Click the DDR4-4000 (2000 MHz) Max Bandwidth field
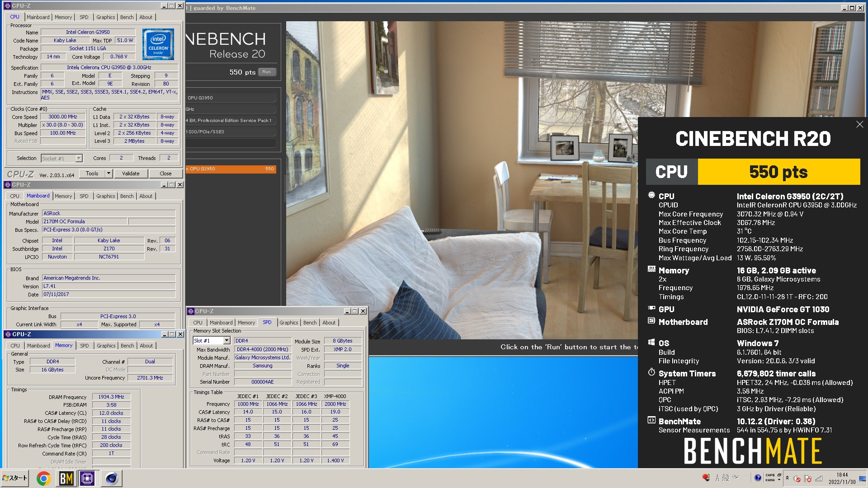 (263, 349)
